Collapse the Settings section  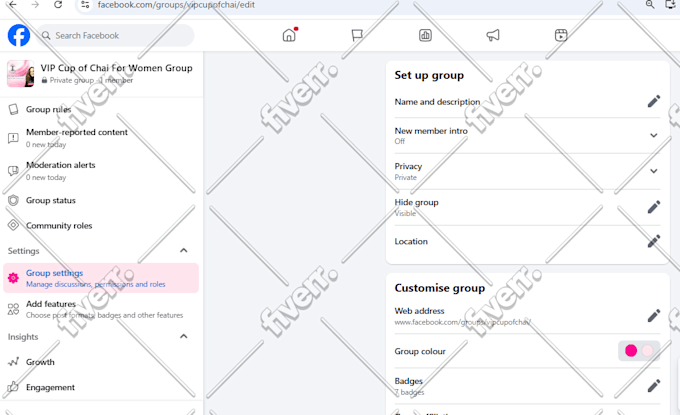click(183, 250)
